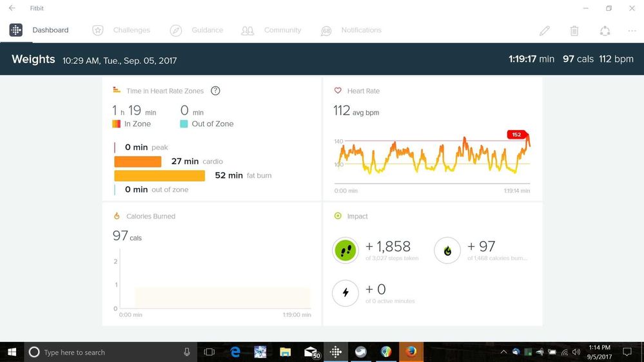Click the "97 cals" Calories Burned value
Screen dimensions: 644x362
[x=127, y=236]
